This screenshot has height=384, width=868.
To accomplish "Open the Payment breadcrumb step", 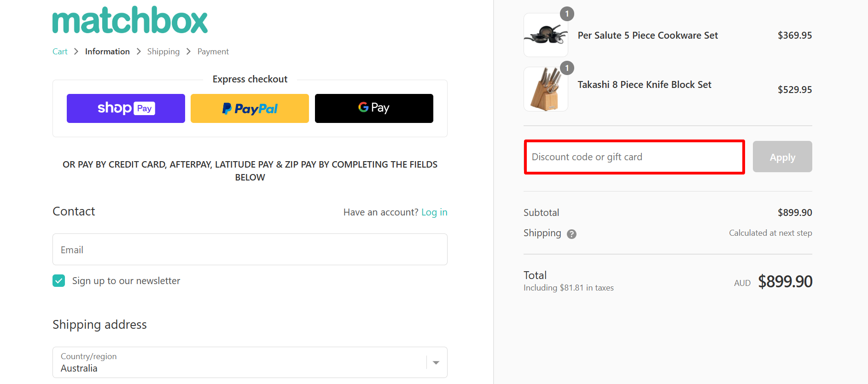I will pyautogui.click(x=213, y=51).
